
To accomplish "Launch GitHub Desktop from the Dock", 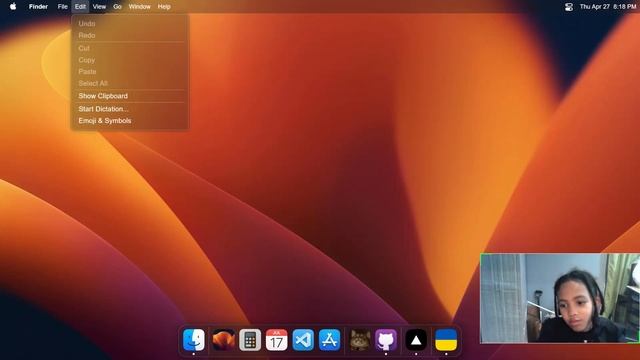I will [386, 340].
